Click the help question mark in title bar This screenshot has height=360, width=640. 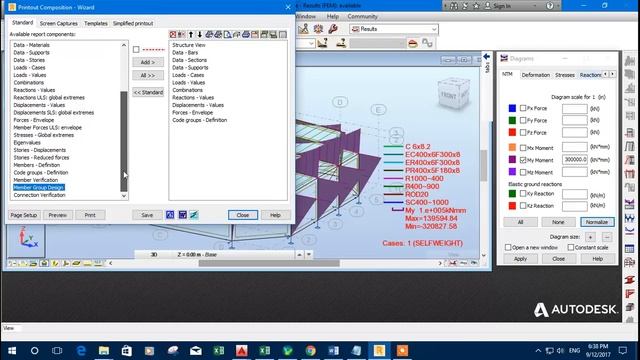(550, 6)
